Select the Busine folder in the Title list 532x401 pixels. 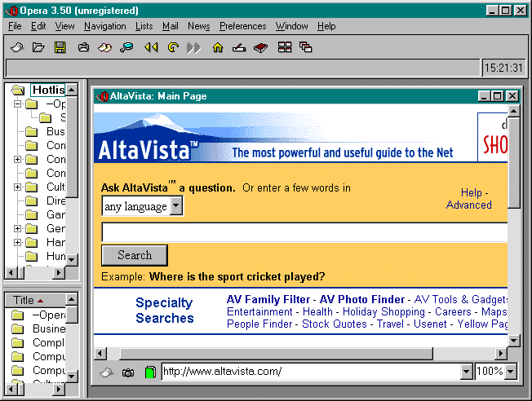pos(49,328)
